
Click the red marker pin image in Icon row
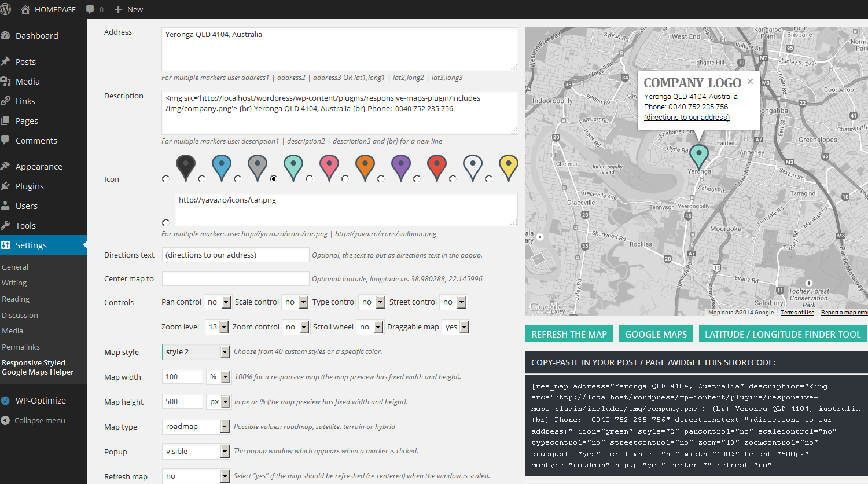point(437,168)
